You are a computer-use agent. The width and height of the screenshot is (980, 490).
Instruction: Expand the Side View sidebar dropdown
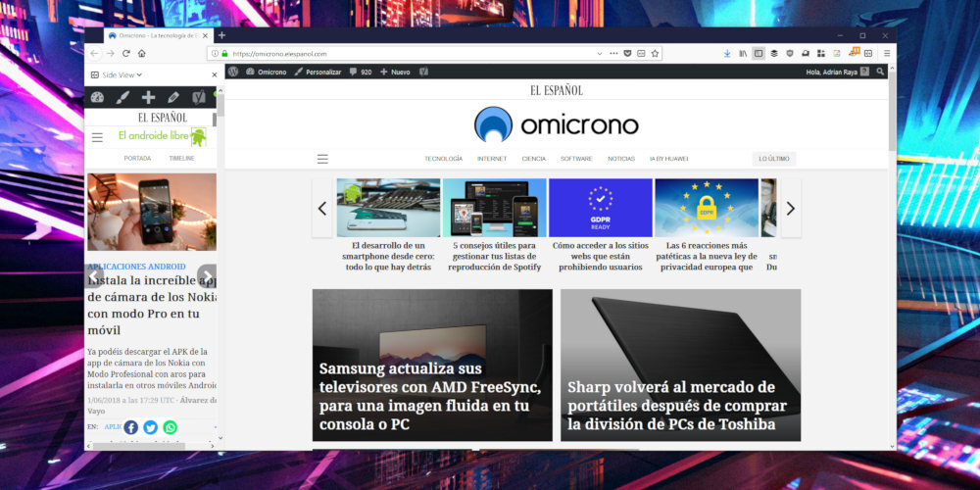(117, 75)
